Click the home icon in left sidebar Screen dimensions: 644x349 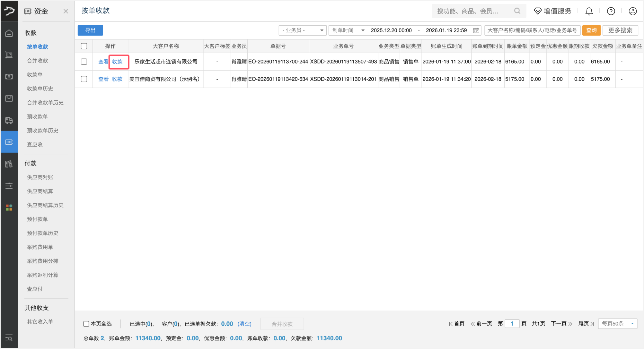point(9,33)
